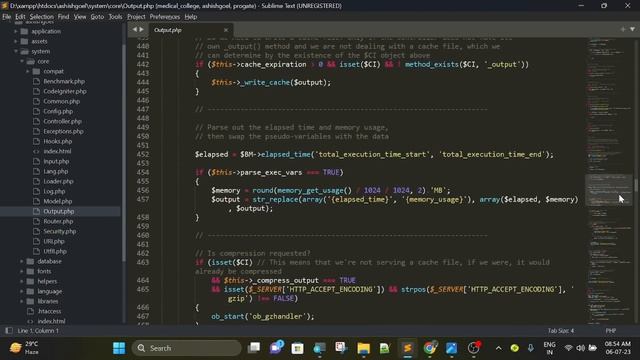Select Output.php in sidebar
Viewport: 640px width, 360px height.
click(x=59, y=211)
